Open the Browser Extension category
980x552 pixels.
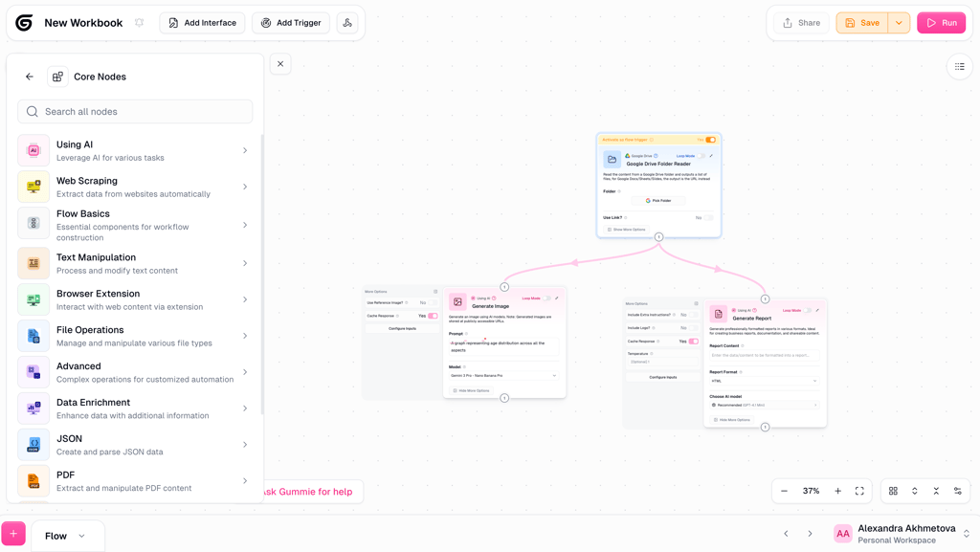tap(133, 299)
